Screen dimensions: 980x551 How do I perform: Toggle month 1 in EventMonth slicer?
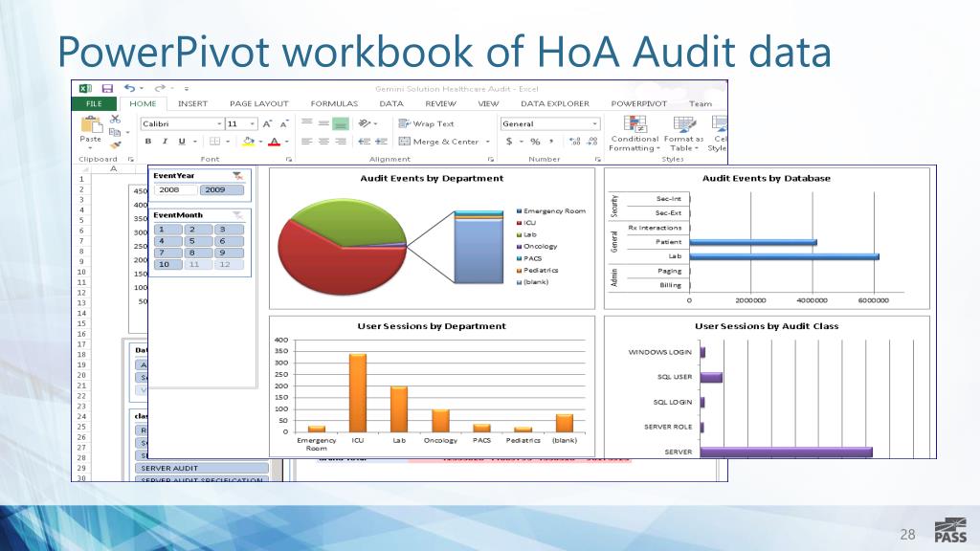(168, 230)
